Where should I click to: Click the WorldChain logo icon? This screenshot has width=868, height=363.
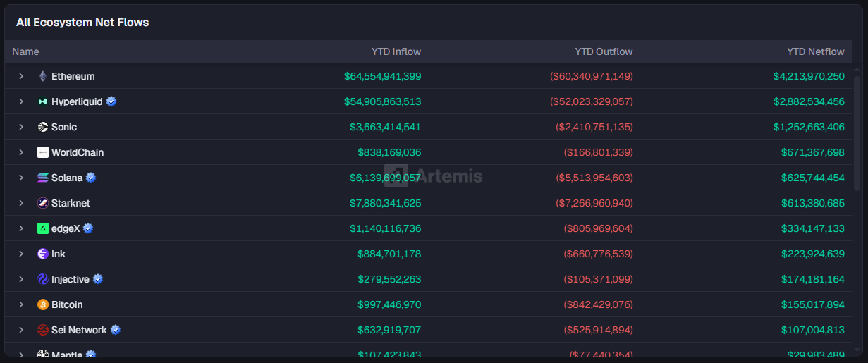43,152
